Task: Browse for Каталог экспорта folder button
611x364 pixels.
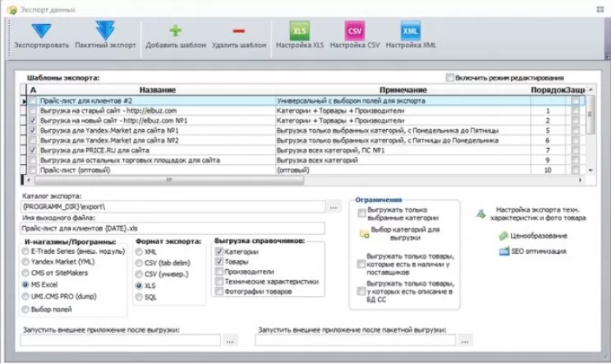Action: point(334,207)
